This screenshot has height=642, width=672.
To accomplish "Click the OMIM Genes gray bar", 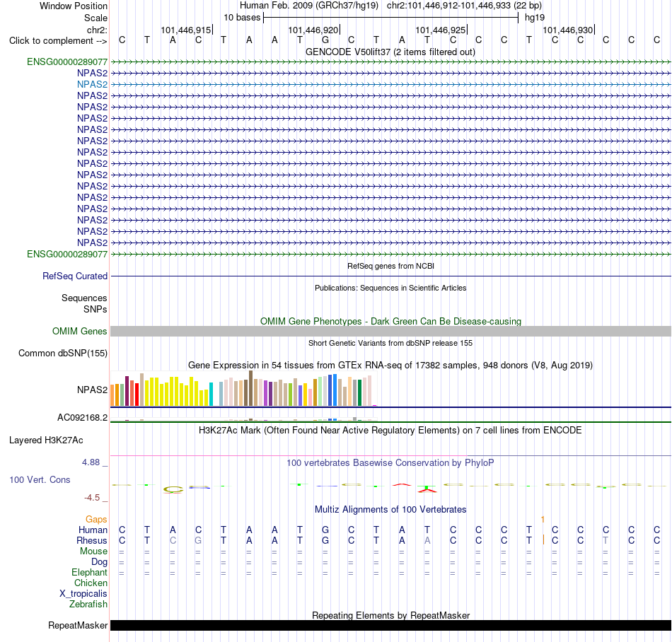I will [x=390, y=331].
